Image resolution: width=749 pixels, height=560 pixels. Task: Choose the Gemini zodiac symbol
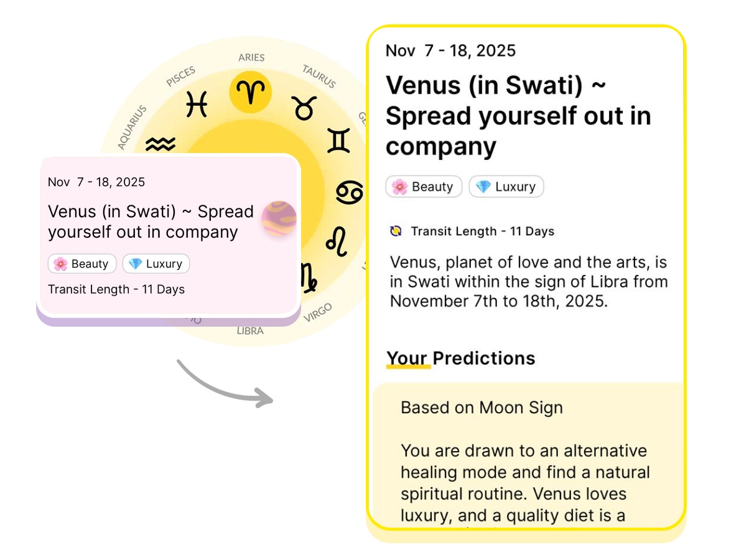(338, 141)
